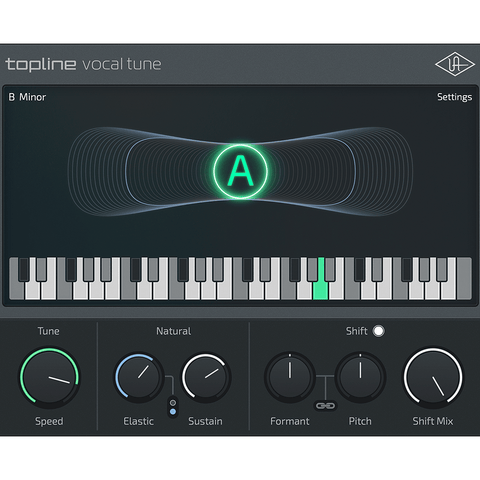Screen dimensions: 480x480
Task: Adjust the Tune Speed knob
Action: (49, 377)
